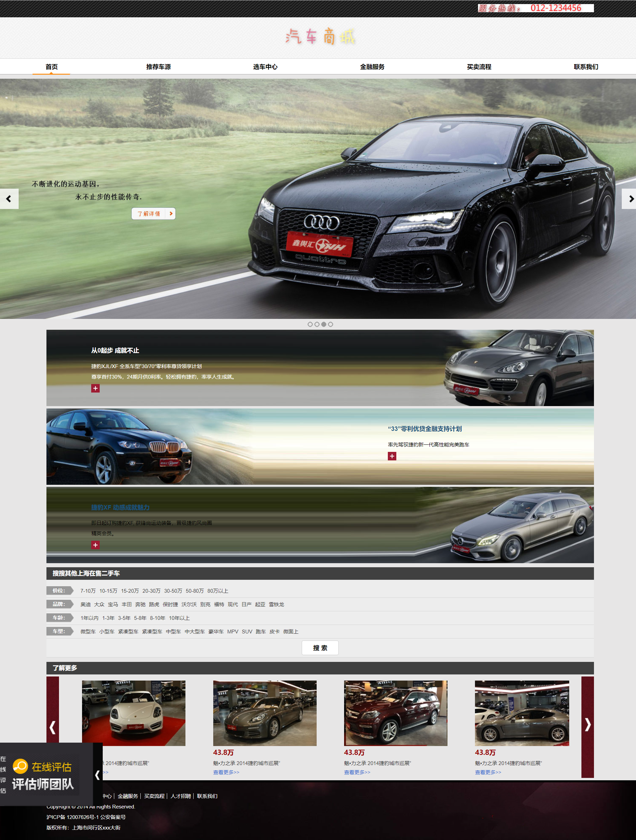Filter price by 7-10万
This screenshot has height=840, width=636.
point(88,591)
